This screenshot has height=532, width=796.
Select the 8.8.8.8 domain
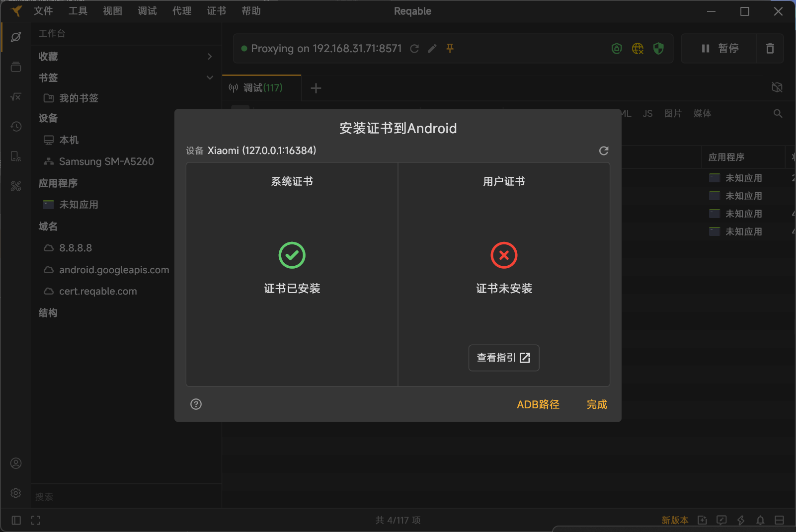pyautogui.click(x=76, y=248)
